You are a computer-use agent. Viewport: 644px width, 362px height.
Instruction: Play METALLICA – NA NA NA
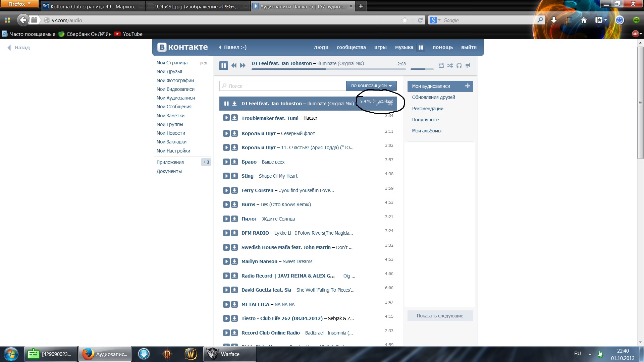pos(226,304)
